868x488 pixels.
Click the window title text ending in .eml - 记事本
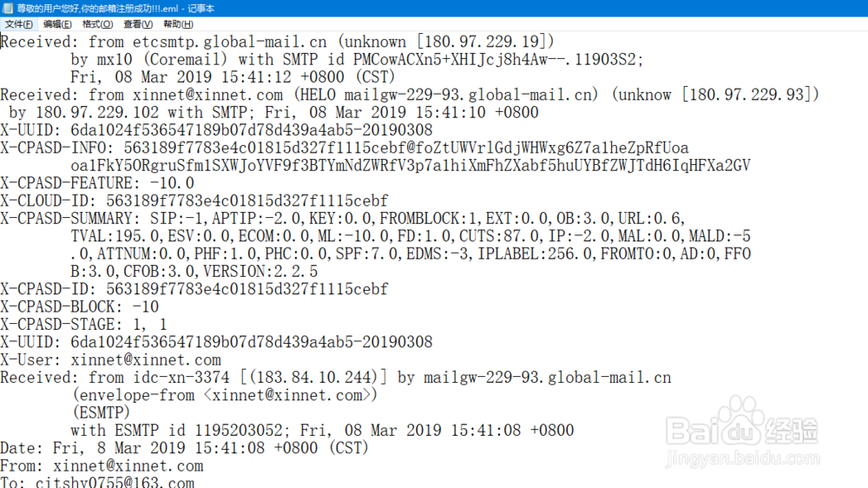[x=115, y=9]
